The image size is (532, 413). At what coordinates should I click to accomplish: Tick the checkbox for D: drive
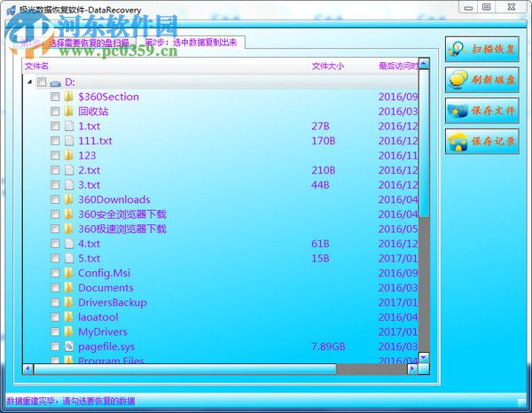[x=42, y=82]
